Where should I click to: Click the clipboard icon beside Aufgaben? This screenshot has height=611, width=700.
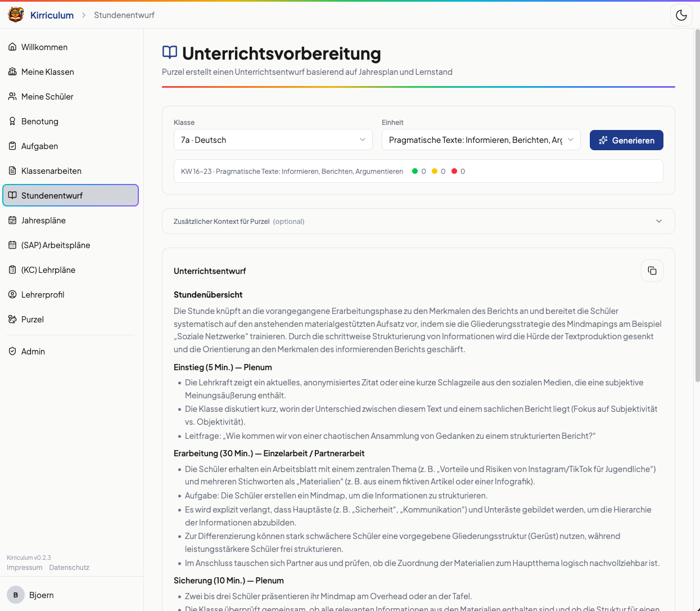click(x=12, y=146)
